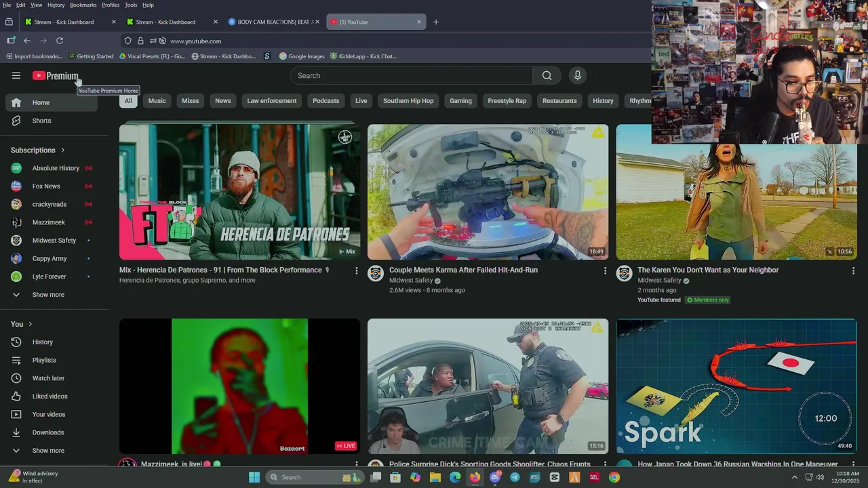Open title Couple Meets Karma After Failed Hit-And-Run
The width and height of the screenshot is (868, 488).
tap(463, 270)
